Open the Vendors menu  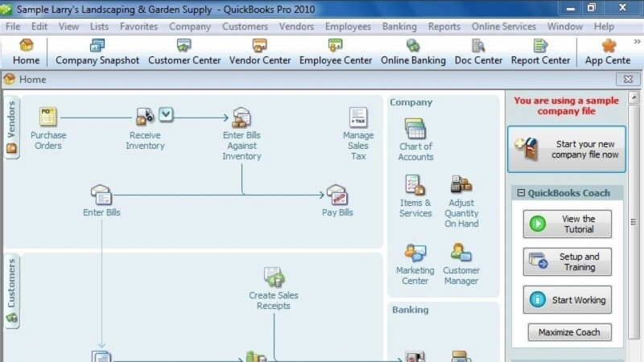pos(296,27)
